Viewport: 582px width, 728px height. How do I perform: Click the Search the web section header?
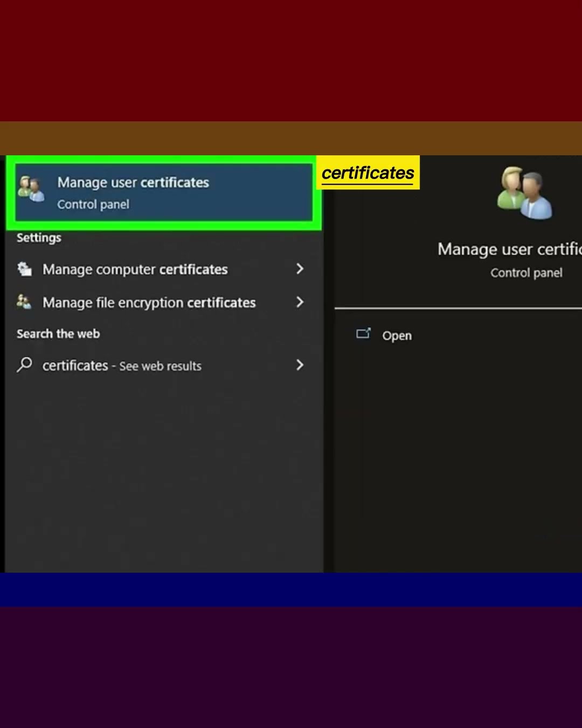click(x=58, y=334)
